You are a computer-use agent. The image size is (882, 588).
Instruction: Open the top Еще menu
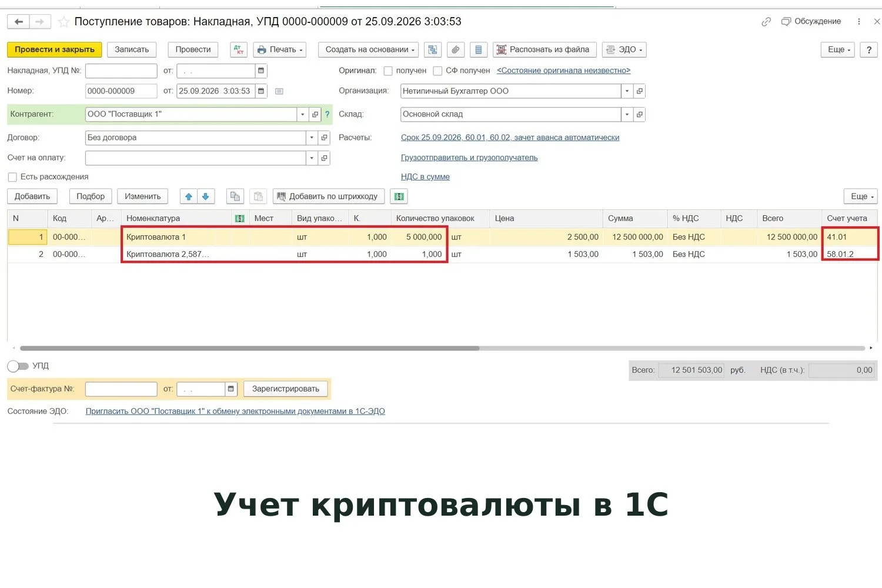pyautogui.click(x=837, y=50)
